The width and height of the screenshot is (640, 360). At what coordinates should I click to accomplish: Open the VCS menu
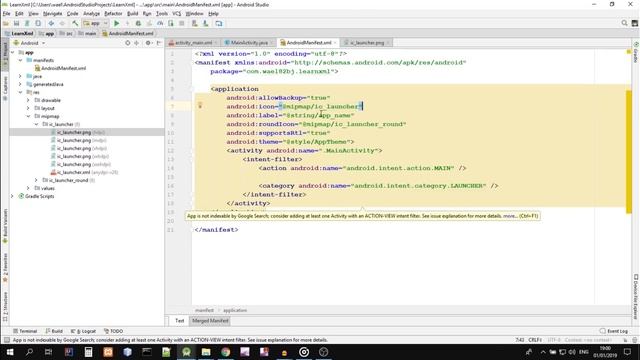(x=176, y=13)
